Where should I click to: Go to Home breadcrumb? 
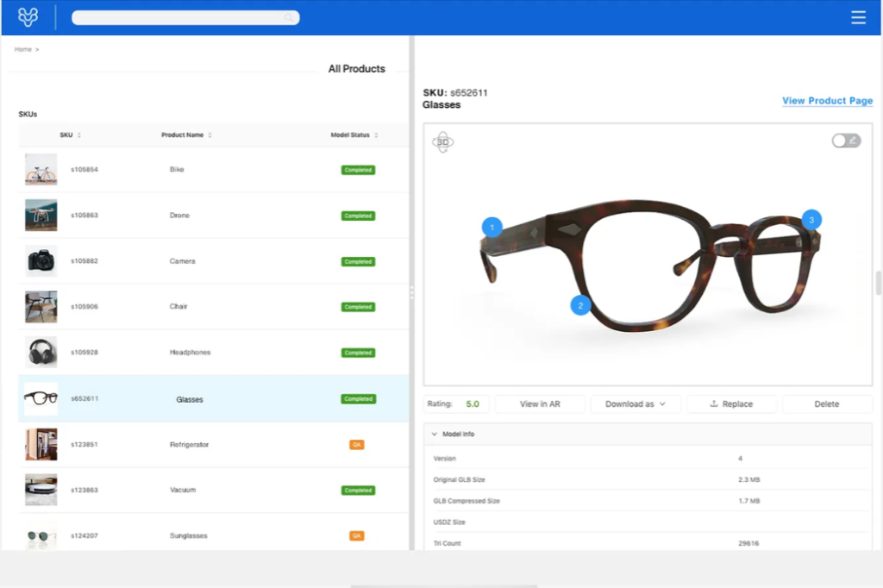[x=23, y=49]
